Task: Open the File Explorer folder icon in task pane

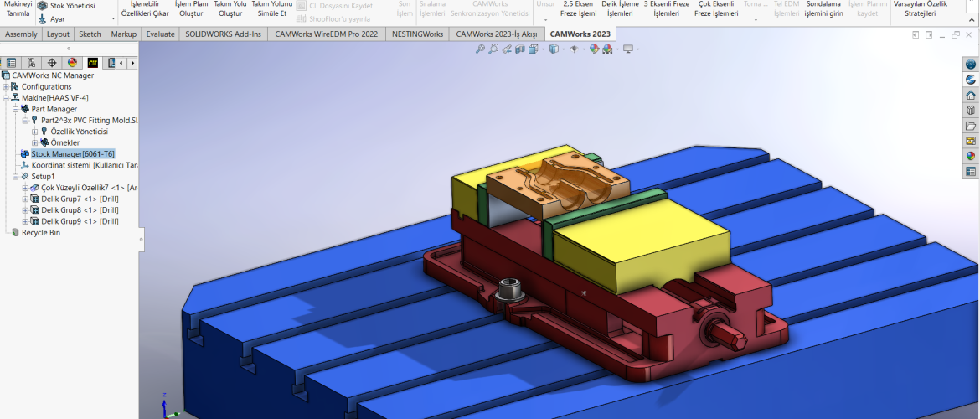Action: pyautogui.click(x=971, y=126)
